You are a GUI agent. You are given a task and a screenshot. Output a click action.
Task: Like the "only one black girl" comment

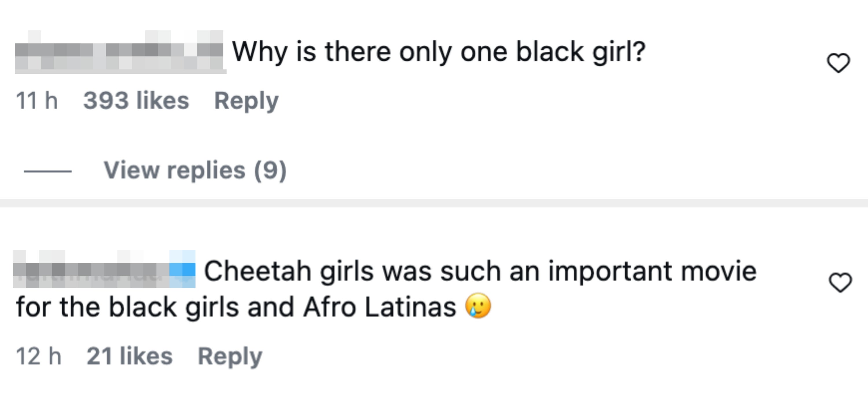tap(838, 63)
